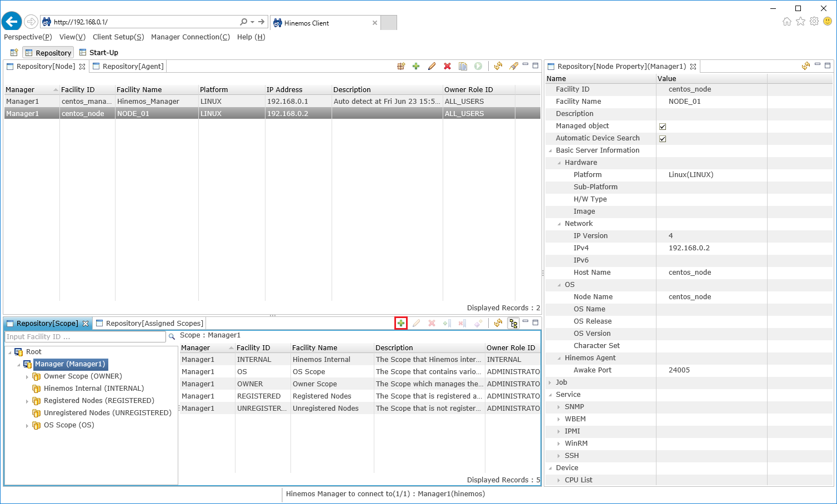Image resolution: width=837 pixels, height=504 pixels.
Task: Select Hinemos Internal (INTERNAL) in the scope tree
Action: point(94,389)
